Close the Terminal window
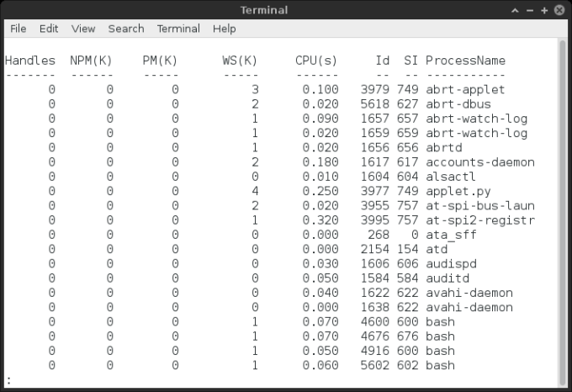 click(560, 10)
